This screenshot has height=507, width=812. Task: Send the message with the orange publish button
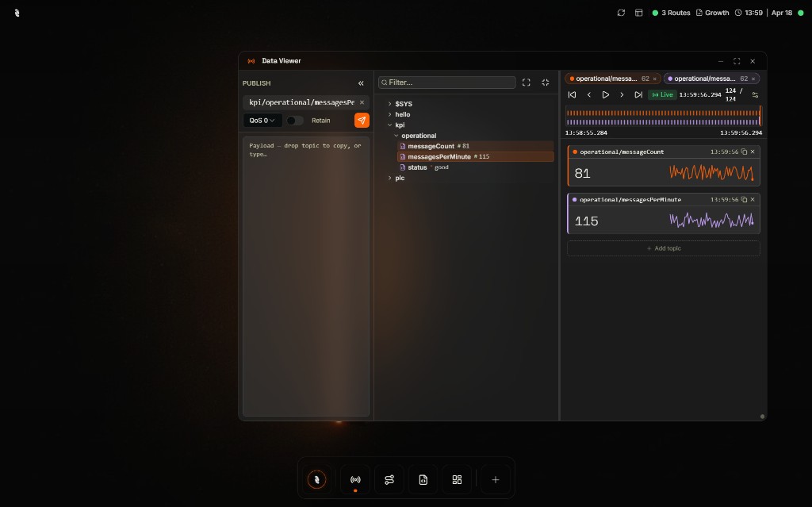pyautogui.click(x=362, y=121)
